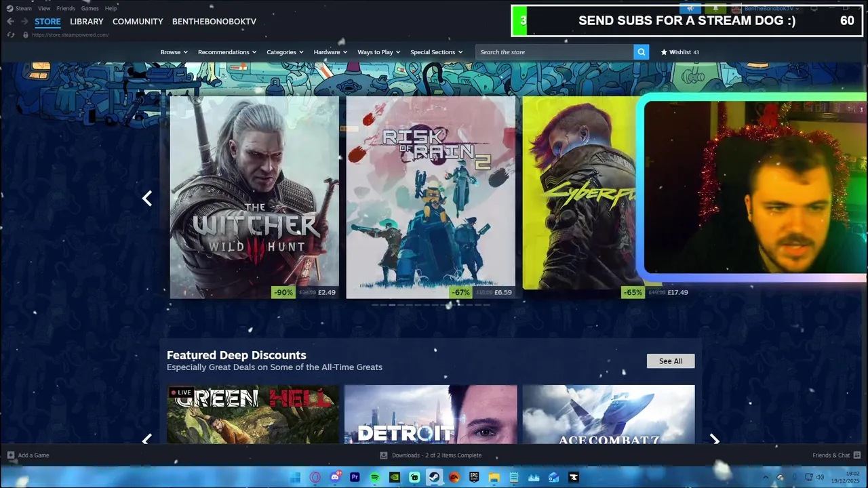Open Spotify from the taskbar

point(375,477)
